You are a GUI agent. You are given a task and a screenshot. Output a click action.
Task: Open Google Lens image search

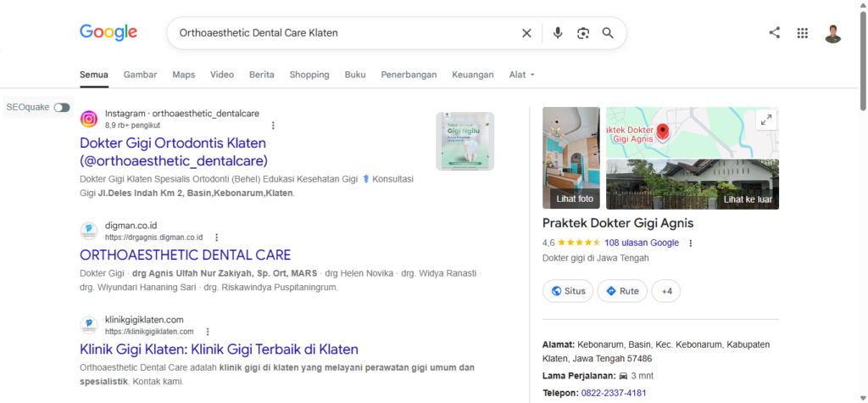coord(582,33)
